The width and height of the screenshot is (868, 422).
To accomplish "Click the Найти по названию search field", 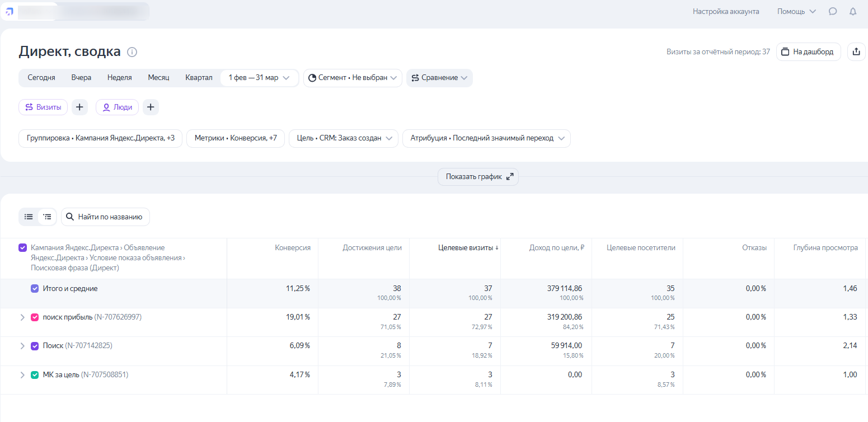I will [105, 217].
